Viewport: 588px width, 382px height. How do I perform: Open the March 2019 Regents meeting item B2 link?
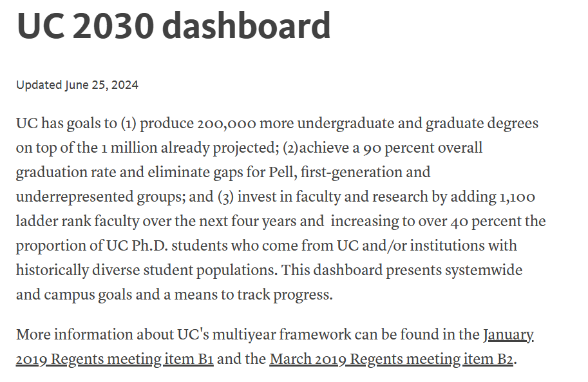click(x=391, y=359)
